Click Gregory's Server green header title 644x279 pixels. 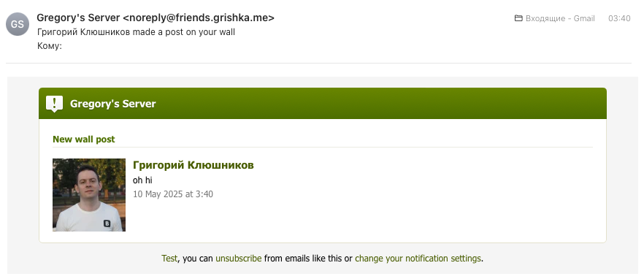pos(113,104)
